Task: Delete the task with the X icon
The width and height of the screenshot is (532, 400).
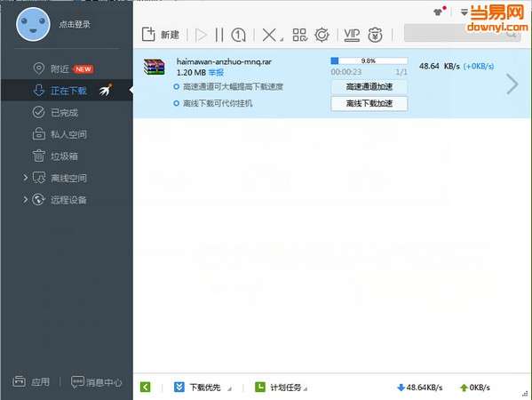Action: tap(269, 35)
